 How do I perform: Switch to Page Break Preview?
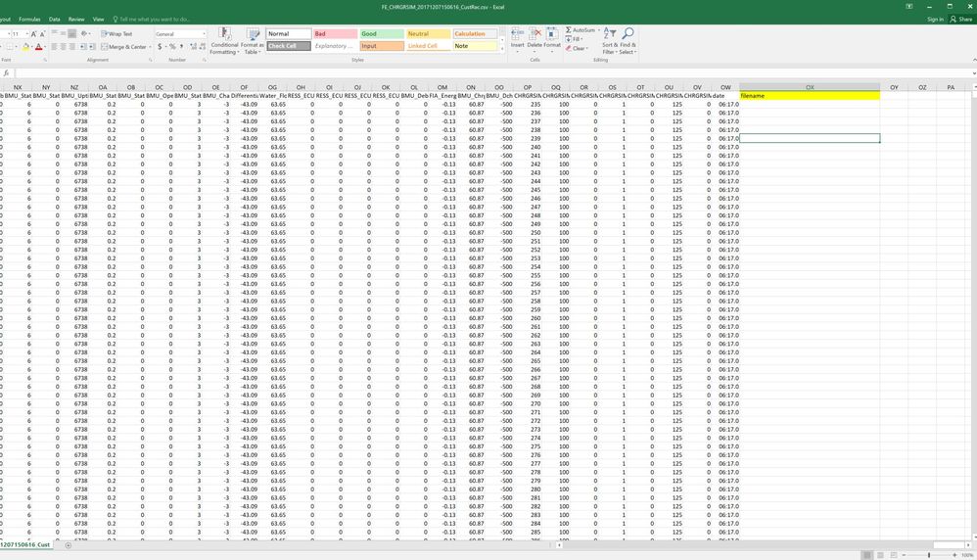(x=894, y=554)
